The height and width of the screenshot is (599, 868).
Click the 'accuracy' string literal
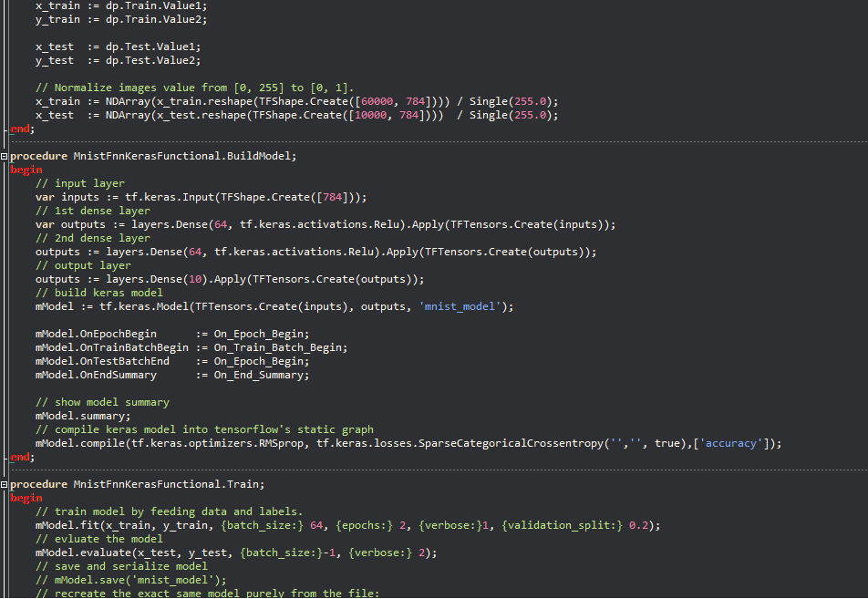[730, 443]
